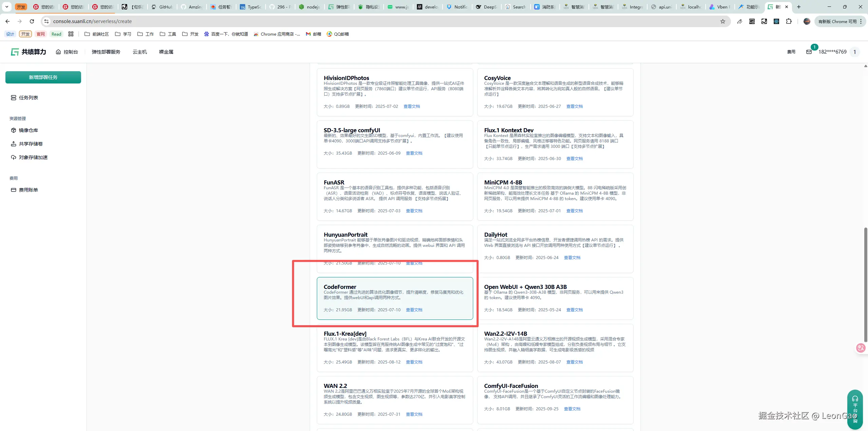Open the Chrome extensions puzzle icon

click(x=789, y=21)
